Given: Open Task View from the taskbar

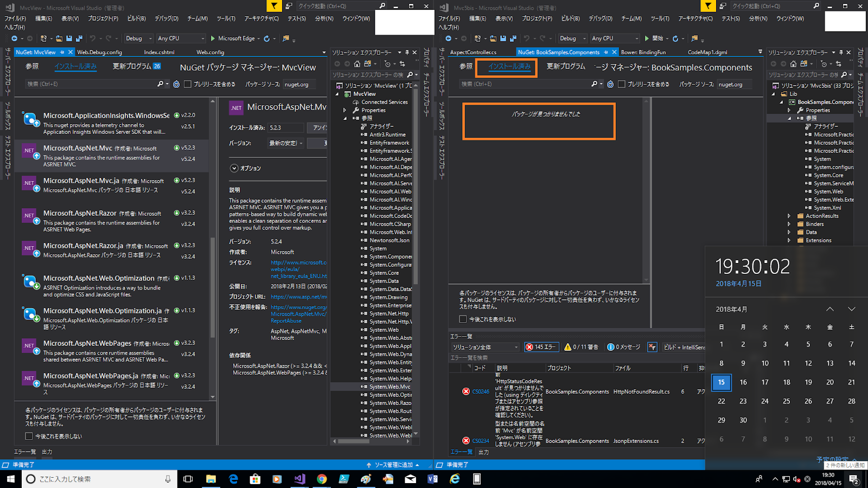Looking at the screenshot, I should (x=188, y=479).
